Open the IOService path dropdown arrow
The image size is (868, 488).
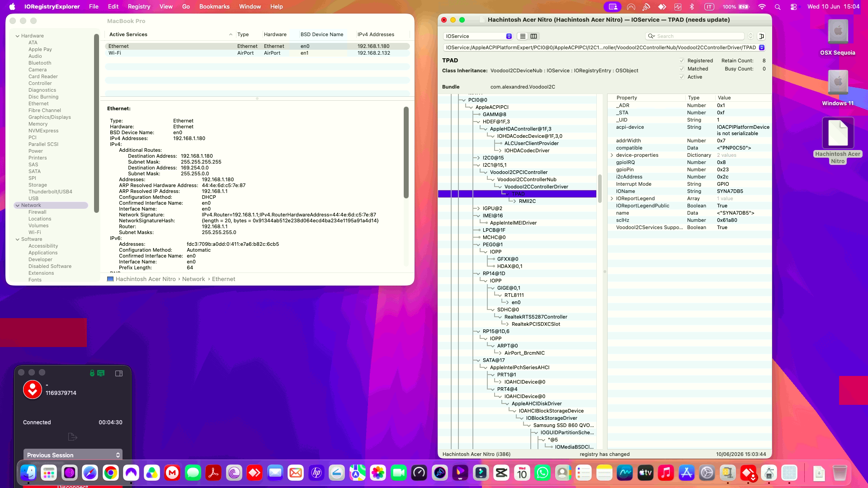(x=762, y=47)
